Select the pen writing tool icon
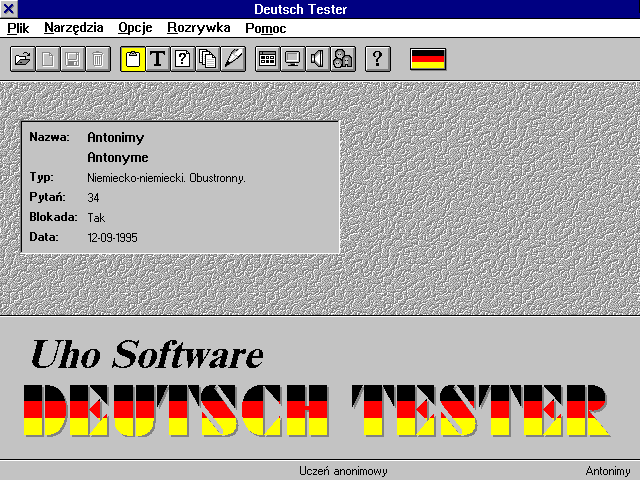The image size is (640, 480). [x=232, y=59]
